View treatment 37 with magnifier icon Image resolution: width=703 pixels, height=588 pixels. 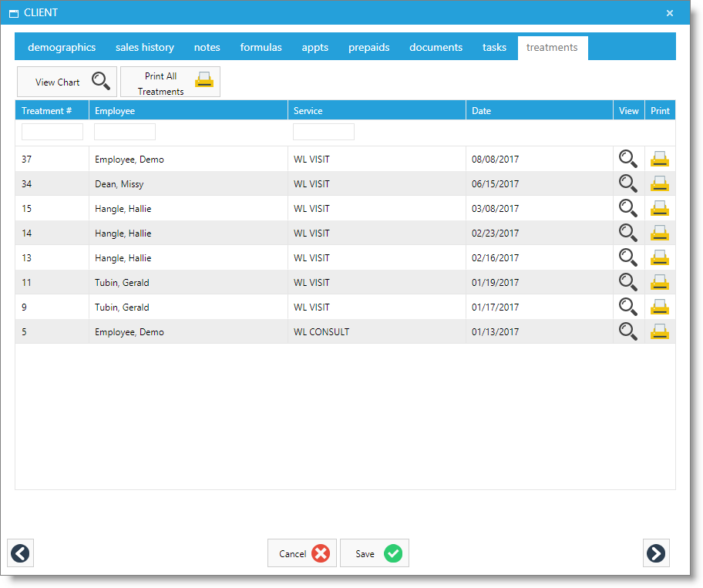[628, 159]
